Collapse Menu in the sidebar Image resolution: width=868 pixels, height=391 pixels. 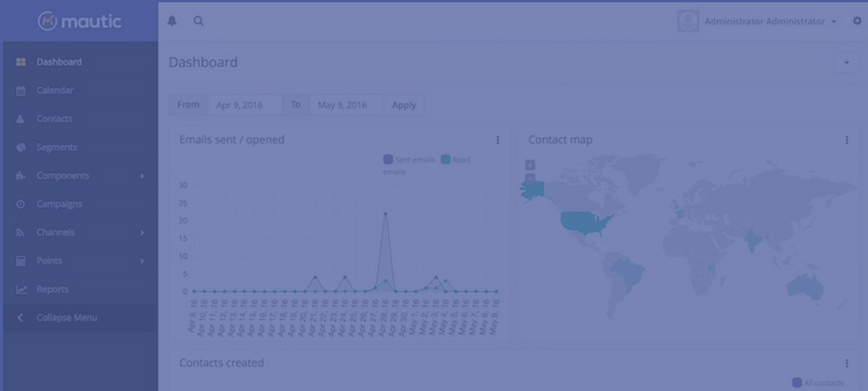[x=66, y=318]
